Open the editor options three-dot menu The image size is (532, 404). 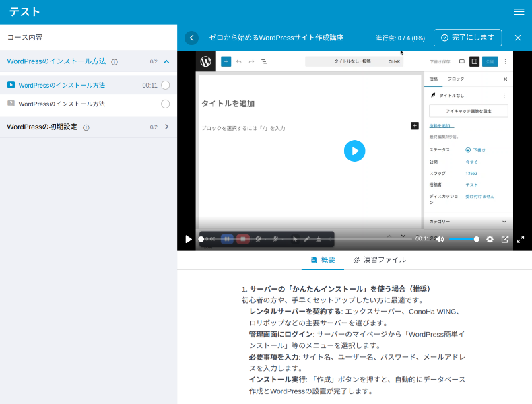(505, 61)
